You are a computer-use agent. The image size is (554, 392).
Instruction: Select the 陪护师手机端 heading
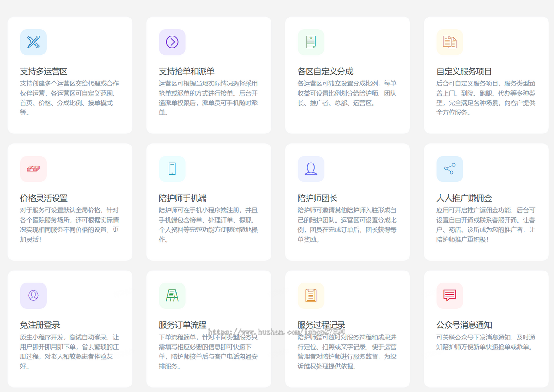tap(183, 199)
